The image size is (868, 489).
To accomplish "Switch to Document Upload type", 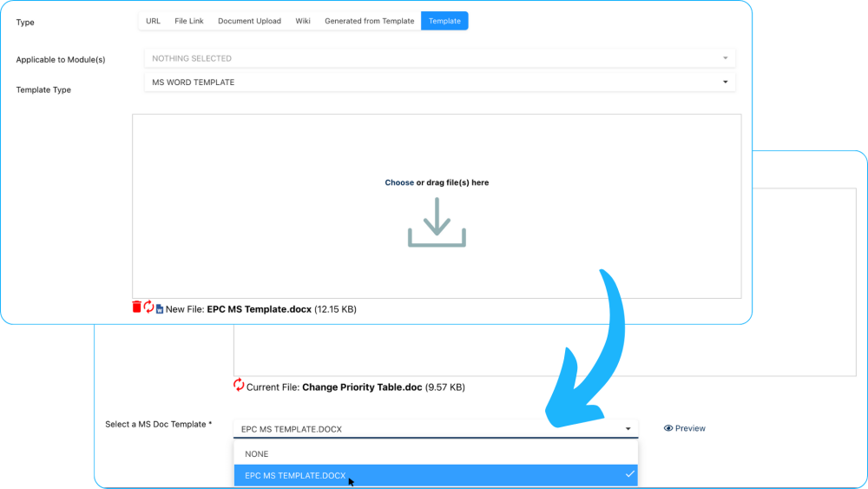I will 249,21.
